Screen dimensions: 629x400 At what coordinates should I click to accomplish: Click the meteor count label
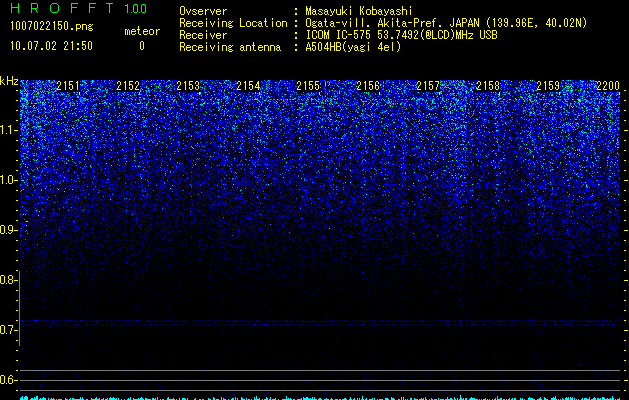point(142,31)
